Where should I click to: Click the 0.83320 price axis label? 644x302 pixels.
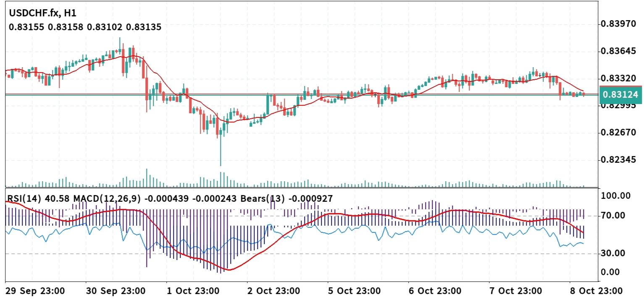619,78
